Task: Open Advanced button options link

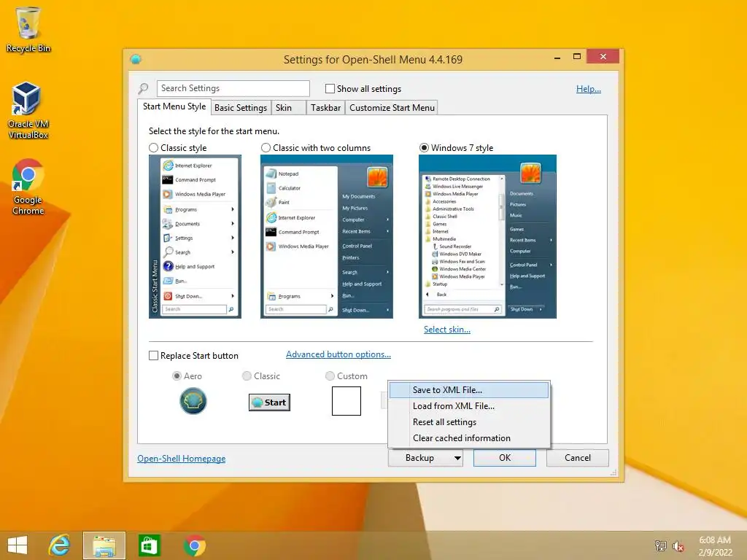Action: click(338, 354)
